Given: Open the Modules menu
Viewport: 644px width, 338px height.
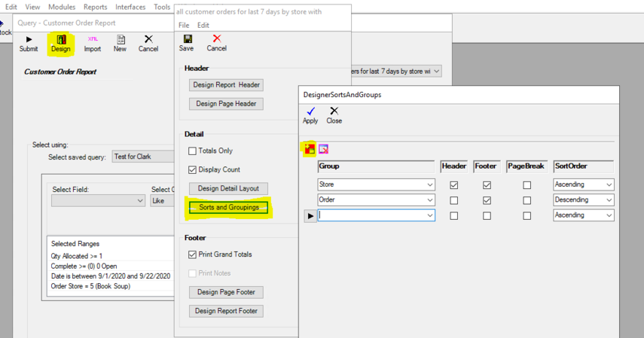Looking at the screenshot, I should point(62,7).
